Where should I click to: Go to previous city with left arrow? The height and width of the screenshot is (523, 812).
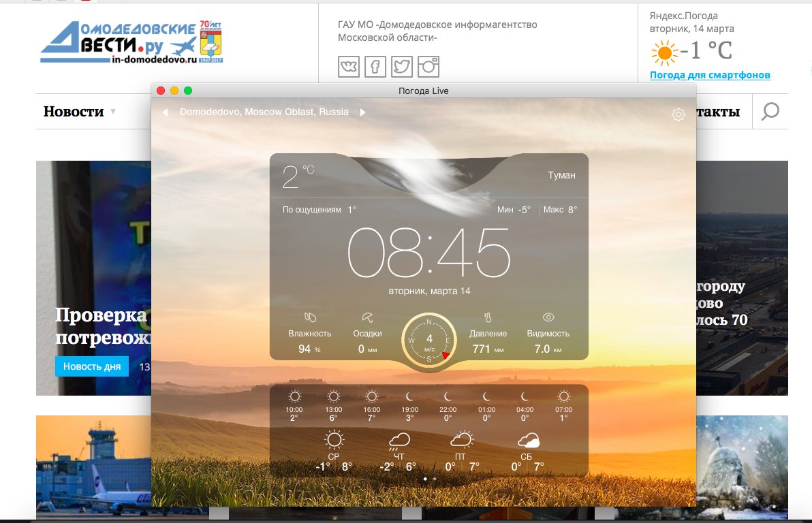(164, 112)
